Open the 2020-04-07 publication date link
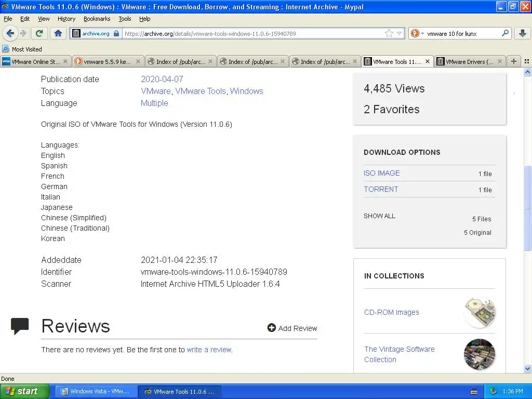 pos(162,79)
